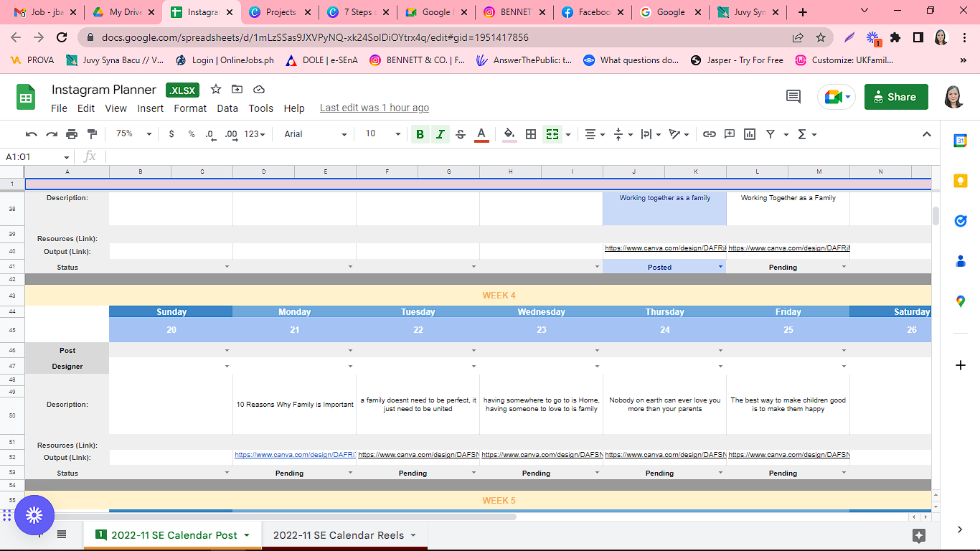Click the green Share button
This screenshot has height=551, width=980.
tap(896, 97)
